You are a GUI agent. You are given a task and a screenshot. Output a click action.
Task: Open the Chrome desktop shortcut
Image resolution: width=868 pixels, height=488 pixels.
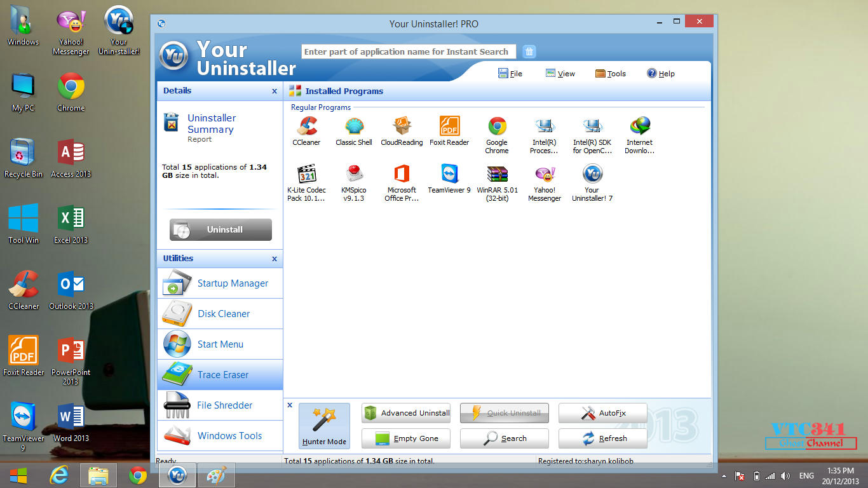click(71, 92)
